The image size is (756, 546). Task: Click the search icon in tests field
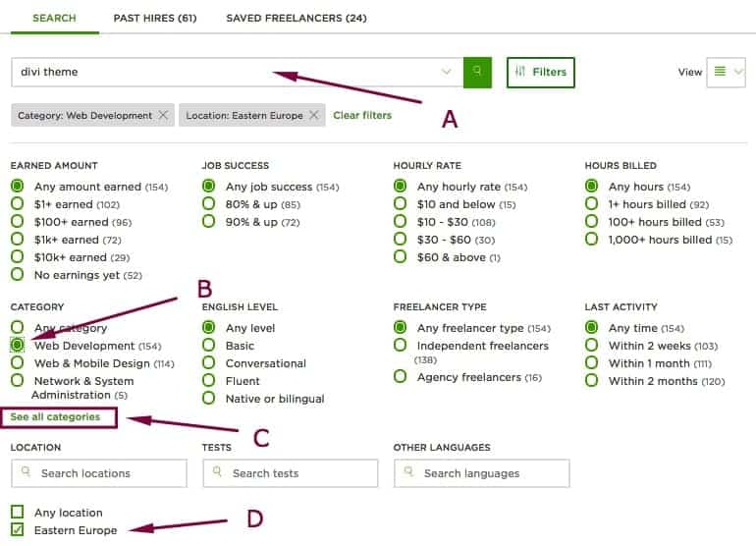pos(218,473)
